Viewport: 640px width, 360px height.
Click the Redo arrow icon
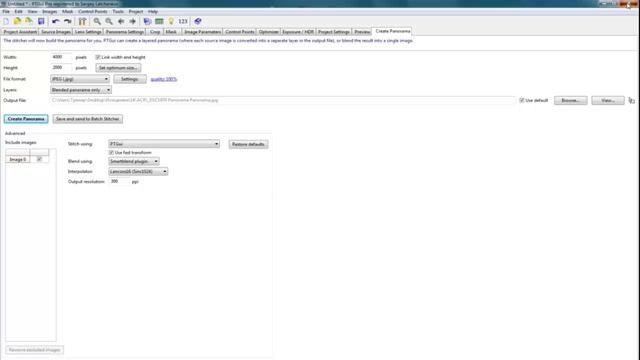tap(67, 21)
